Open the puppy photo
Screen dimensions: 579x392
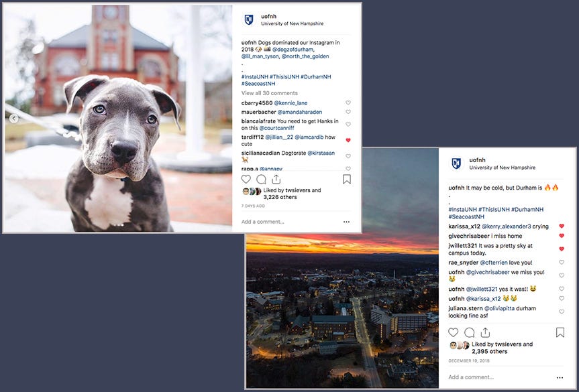(x=118, y=119)
